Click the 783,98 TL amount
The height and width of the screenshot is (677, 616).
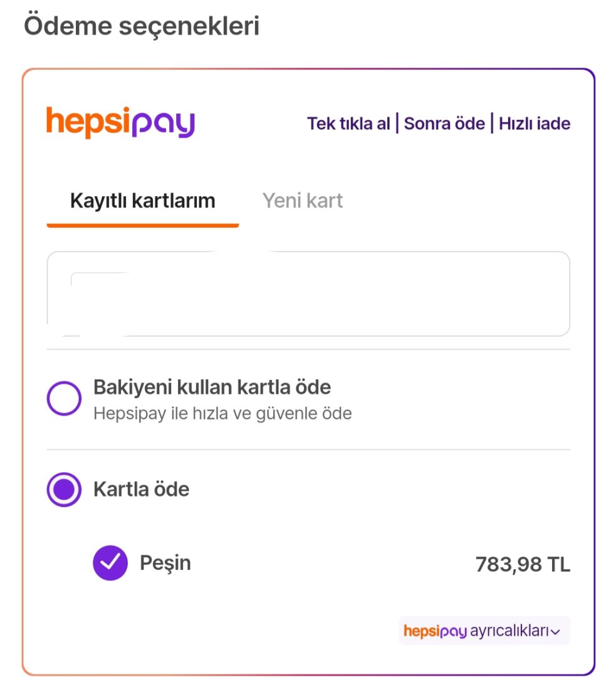[523, 564]
